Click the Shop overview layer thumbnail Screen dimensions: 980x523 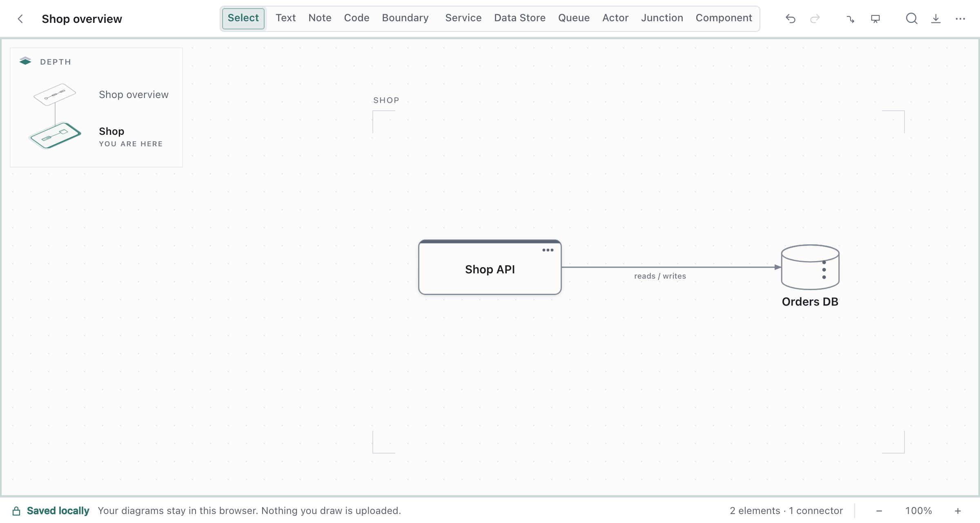point(55,94)
